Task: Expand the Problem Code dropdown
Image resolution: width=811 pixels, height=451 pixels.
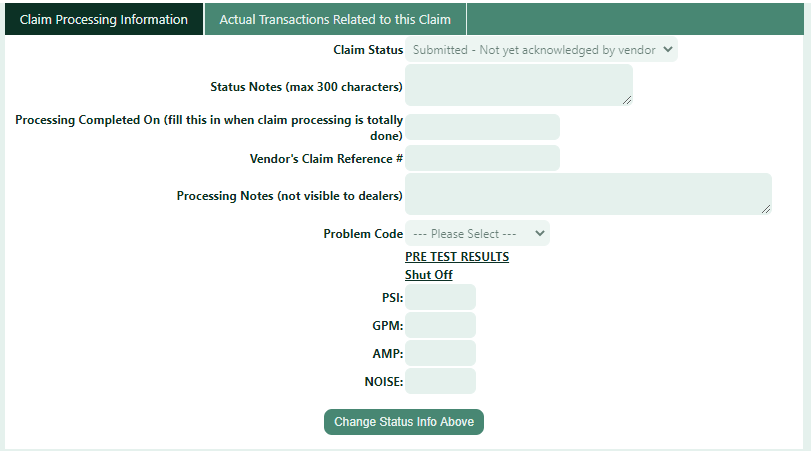Action: point(477,234)
